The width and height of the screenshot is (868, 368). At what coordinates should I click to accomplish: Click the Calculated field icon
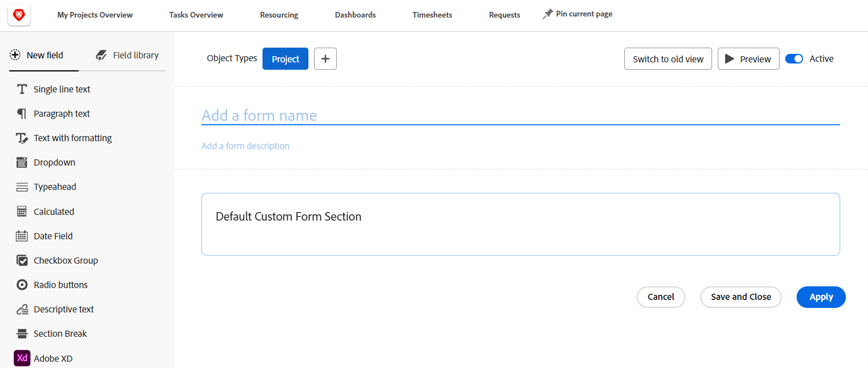[x=22, y=212]
